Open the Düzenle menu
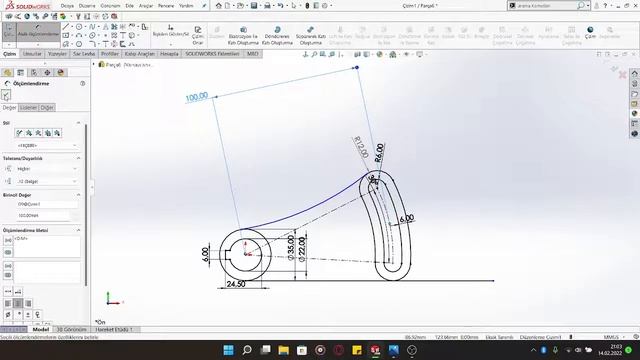This screenshot has height=360, width=640. [x=87, y=6]
